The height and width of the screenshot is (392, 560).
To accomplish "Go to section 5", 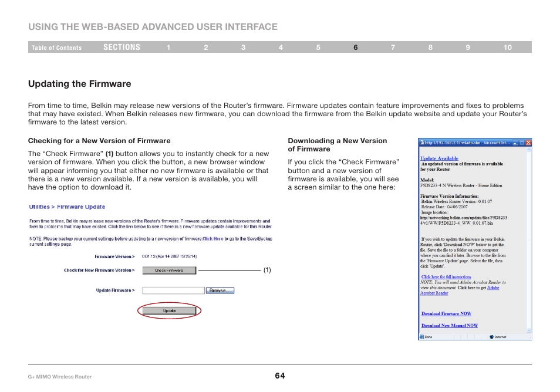I will point(318,48).
